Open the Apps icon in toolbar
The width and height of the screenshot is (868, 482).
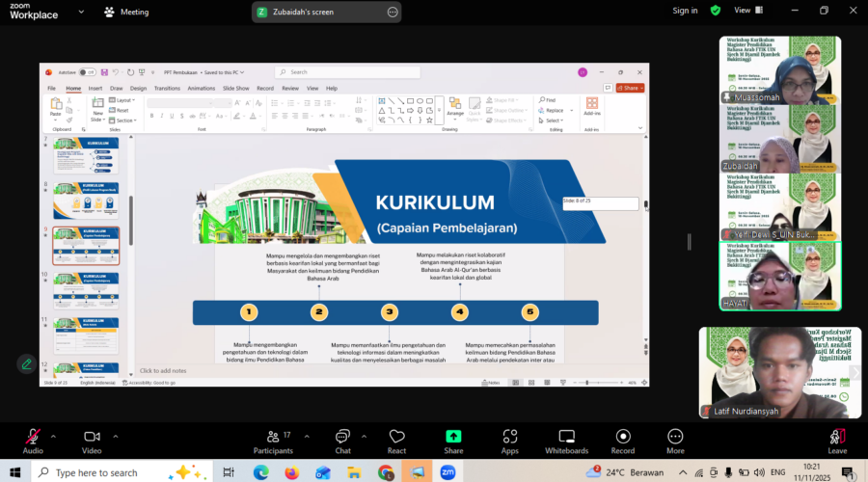509,440
